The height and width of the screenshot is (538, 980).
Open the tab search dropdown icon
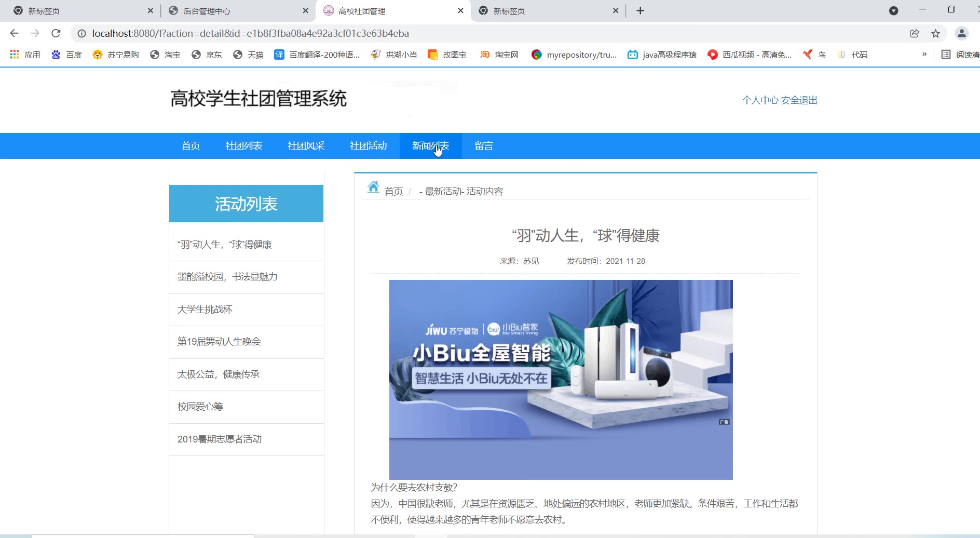[x=893, y=10]
